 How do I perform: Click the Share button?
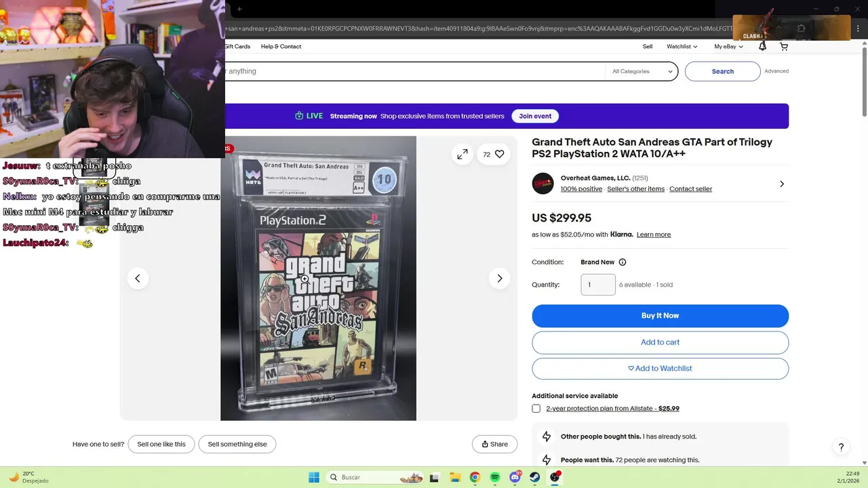[x=494, y=445]
